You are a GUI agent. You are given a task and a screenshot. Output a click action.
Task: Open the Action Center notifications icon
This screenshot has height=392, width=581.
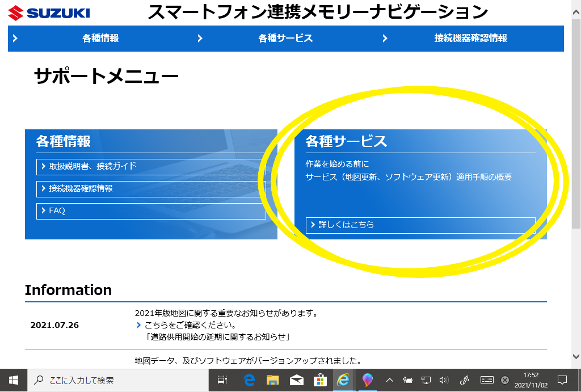pyautogui.click(x=562, y=380)
